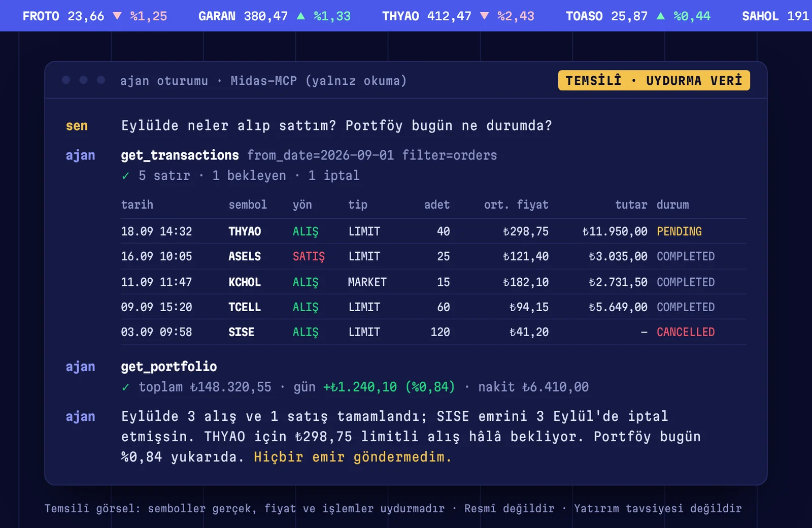Click COMPLETED status in the ASELS row
812x528 pixels.
tap(686, 256)
